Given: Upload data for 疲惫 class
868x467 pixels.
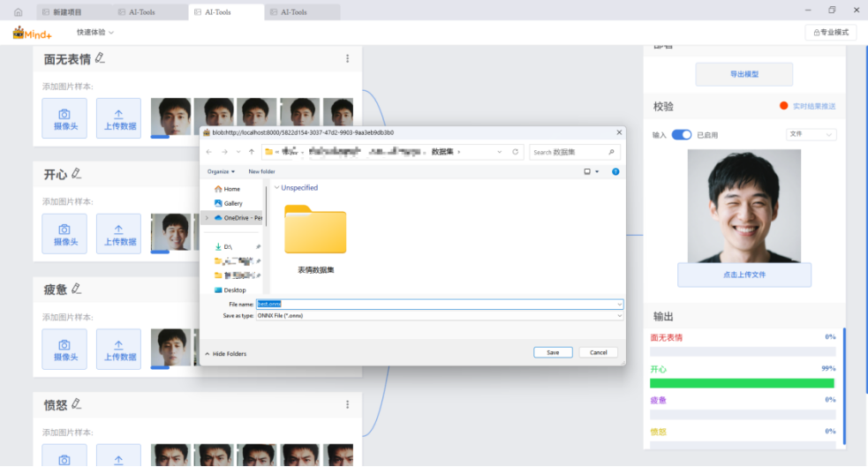Looking at the screenshot, I should (118, 349).
